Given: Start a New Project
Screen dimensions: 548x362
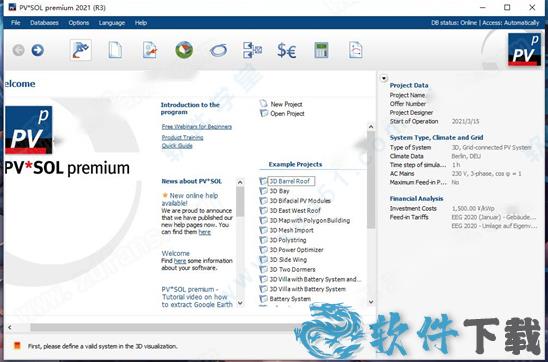Looking at the screenshot, I should coord(286,104).
